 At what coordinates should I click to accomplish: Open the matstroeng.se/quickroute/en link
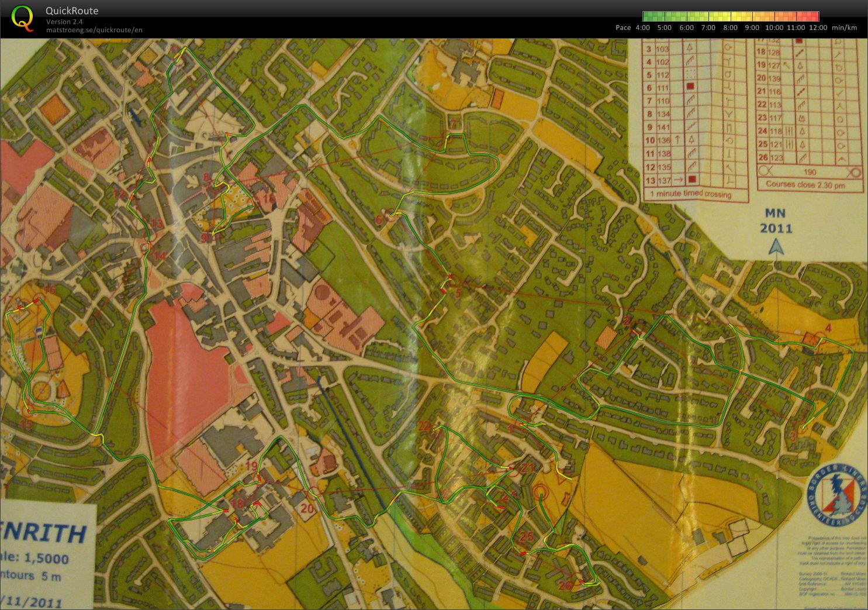pyautogui.click(x=94, y=30)
